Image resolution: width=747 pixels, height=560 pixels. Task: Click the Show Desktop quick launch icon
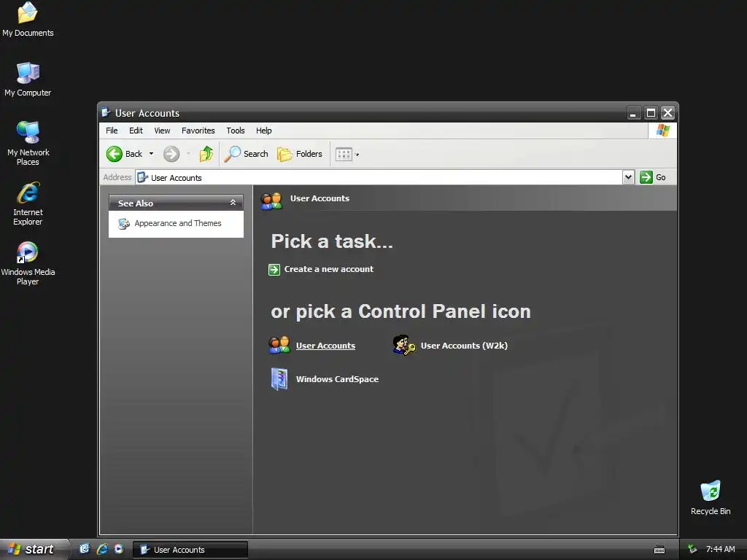[85, 549]
